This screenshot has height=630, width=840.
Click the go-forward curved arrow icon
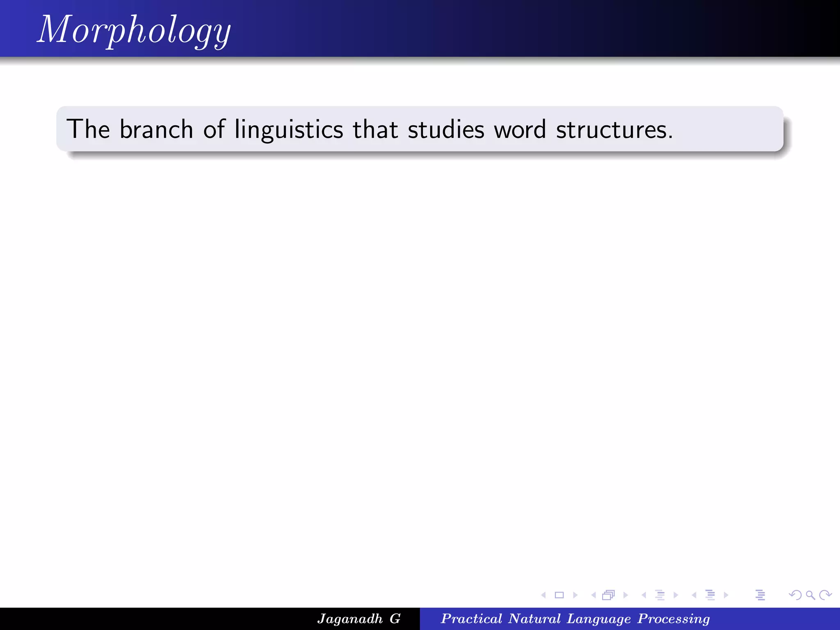tap(825, 595)
